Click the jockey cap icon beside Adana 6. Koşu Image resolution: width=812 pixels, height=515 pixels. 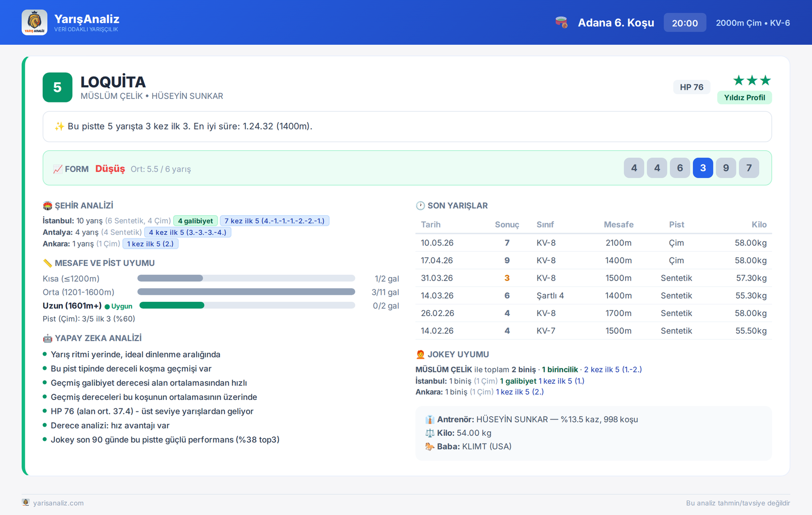click(561, 22)
